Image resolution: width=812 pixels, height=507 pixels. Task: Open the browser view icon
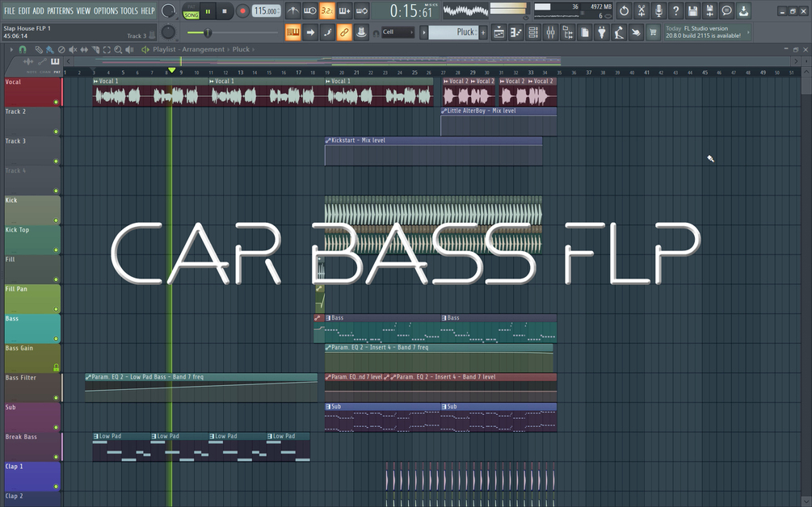567,32
